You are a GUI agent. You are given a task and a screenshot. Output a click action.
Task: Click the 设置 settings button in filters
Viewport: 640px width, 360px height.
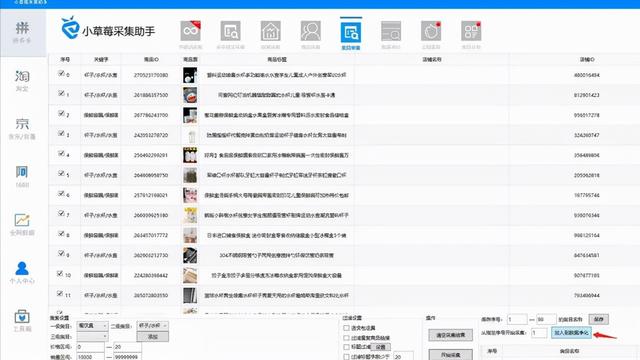[380, 347]
